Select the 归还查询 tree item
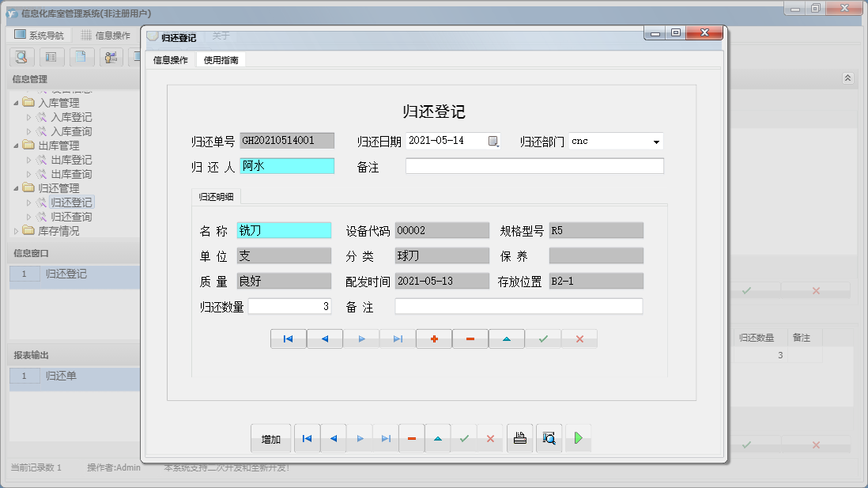Image resolution: width=868 pixels, height=488 pixels. (x=71, y=216)
